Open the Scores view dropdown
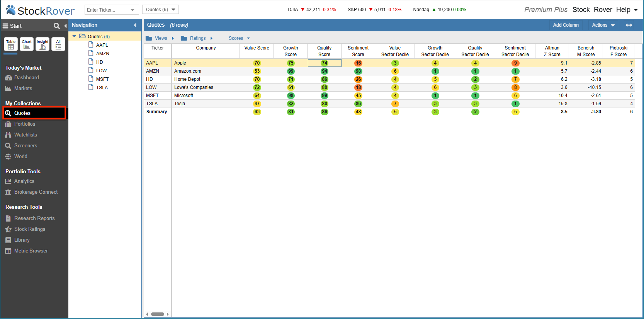644x319 pixels. pyautogui.click(x=239, y=38)
